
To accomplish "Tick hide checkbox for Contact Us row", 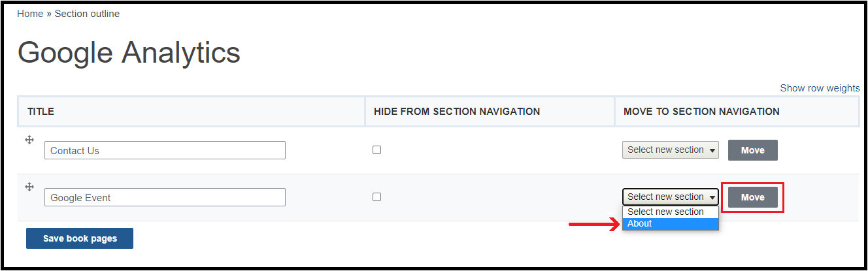I will 376,150.
